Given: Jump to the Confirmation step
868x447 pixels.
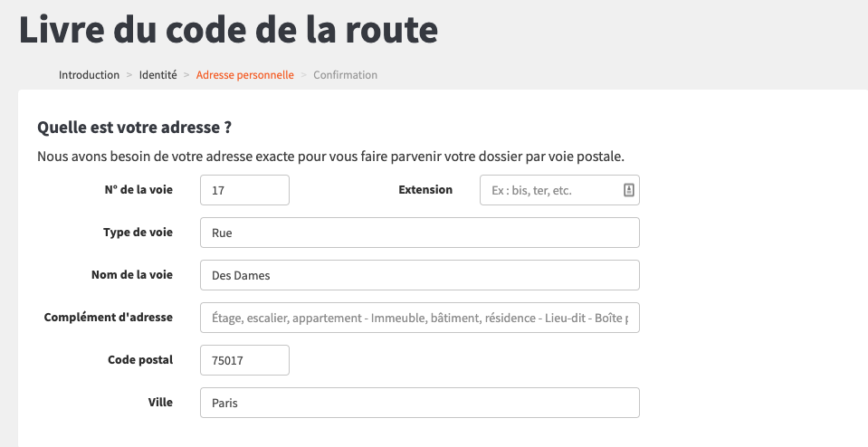Looking at the screenshot, I should [x=345, y=75].
